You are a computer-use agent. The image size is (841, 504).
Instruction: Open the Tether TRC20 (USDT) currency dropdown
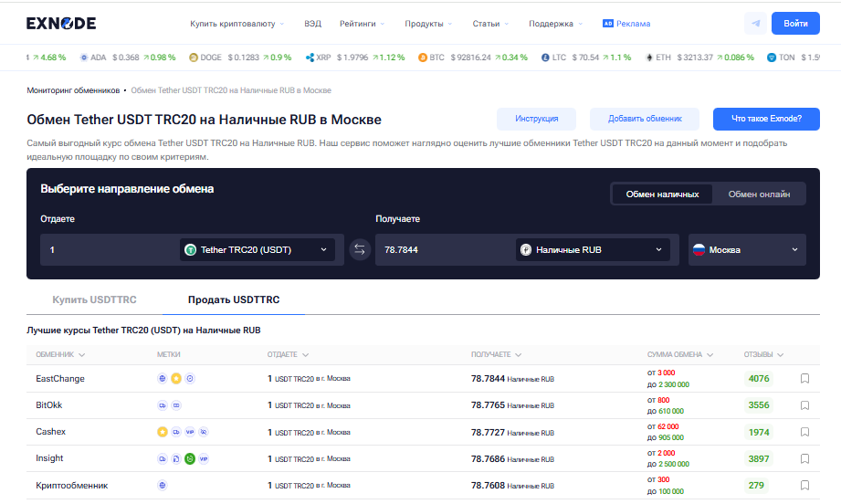coord(257,249)
